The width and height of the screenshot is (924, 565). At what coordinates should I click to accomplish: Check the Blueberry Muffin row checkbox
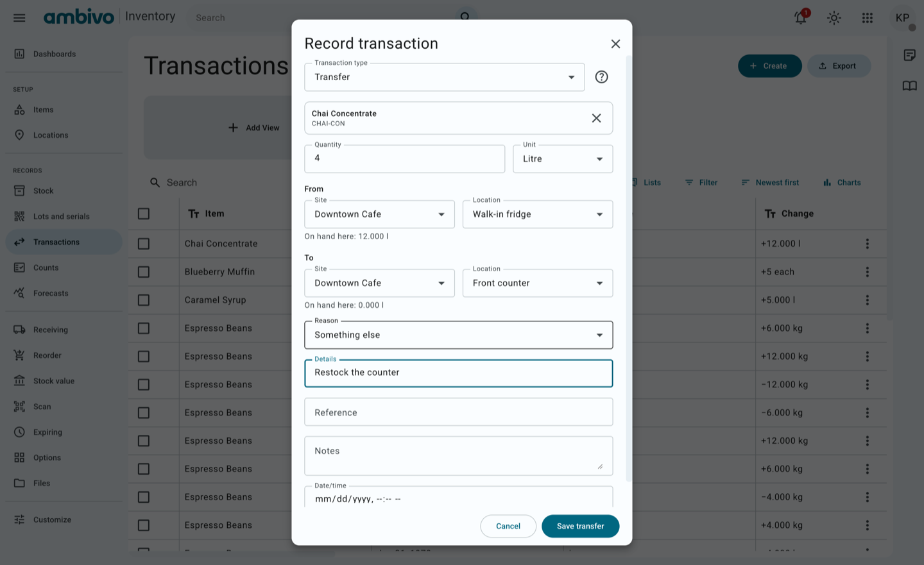point(144,272)
